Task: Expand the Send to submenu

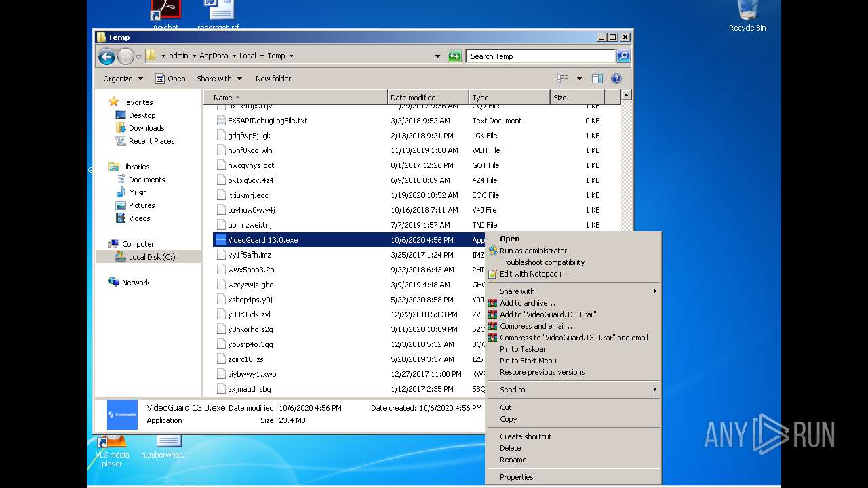Action: coord(574,390)
